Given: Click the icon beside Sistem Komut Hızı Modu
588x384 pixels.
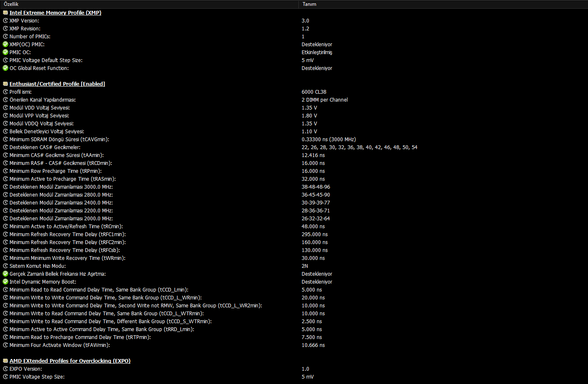Looking at the screenshot, I should (5, 266).
